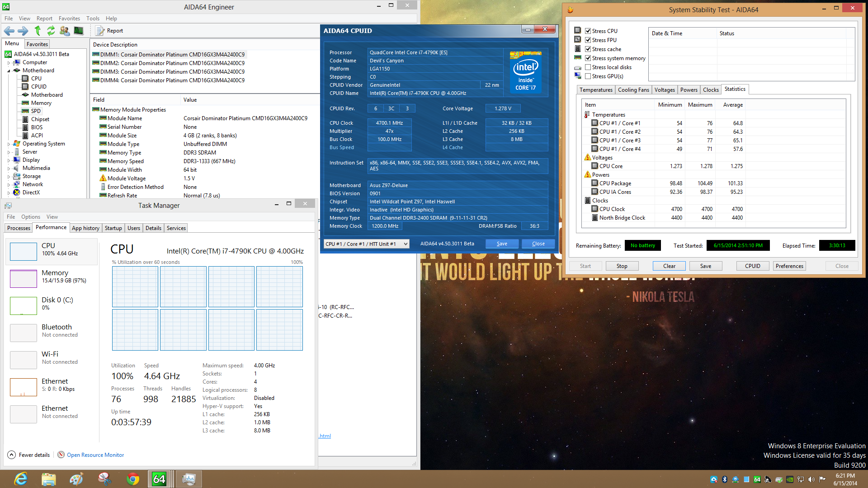Click Bluetooth icon in system tray
The height and width of the screenshot is (488, 868).
click(725, 479)
